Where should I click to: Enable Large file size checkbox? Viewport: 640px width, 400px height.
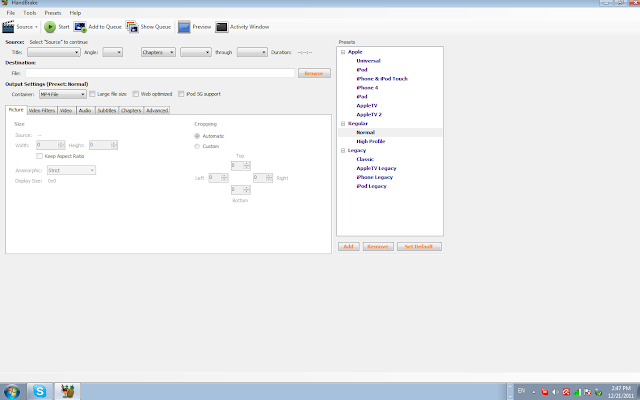tap(92, 94)
